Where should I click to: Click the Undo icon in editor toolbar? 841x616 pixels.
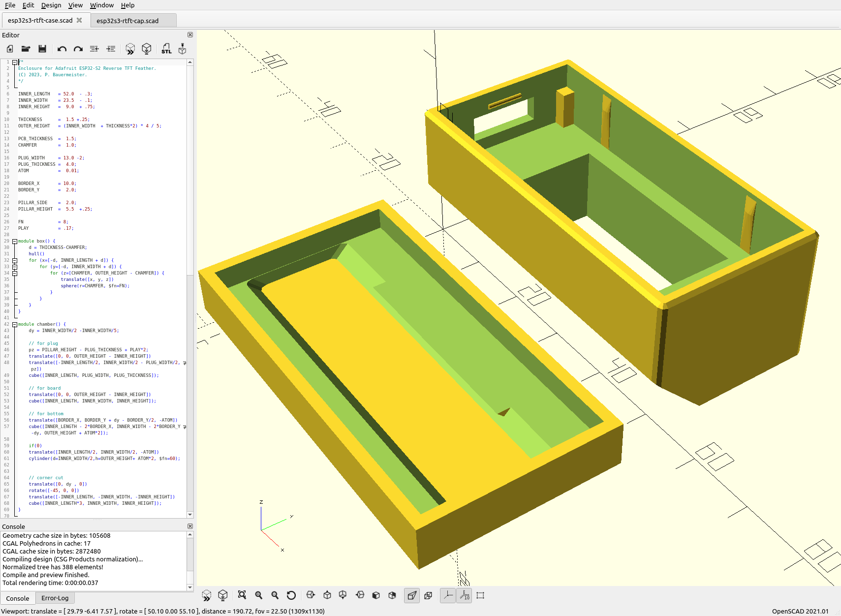click(62, 49)
